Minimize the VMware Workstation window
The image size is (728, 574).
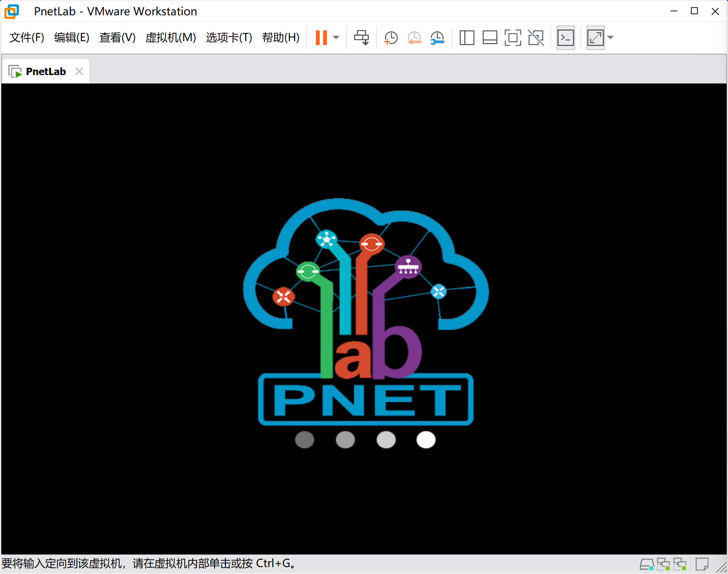(674, 11)
